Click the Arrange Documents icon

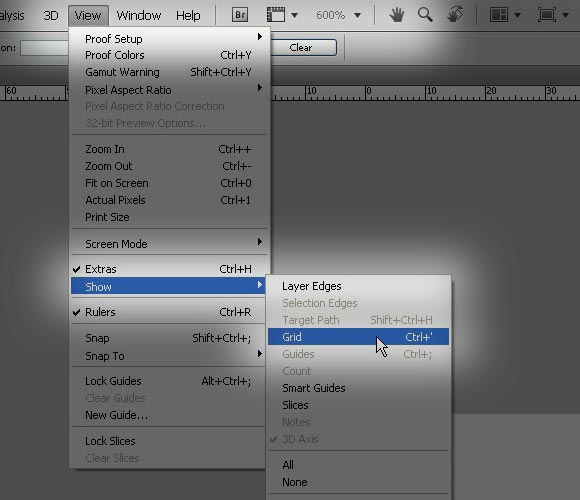[x=499, y=15]
